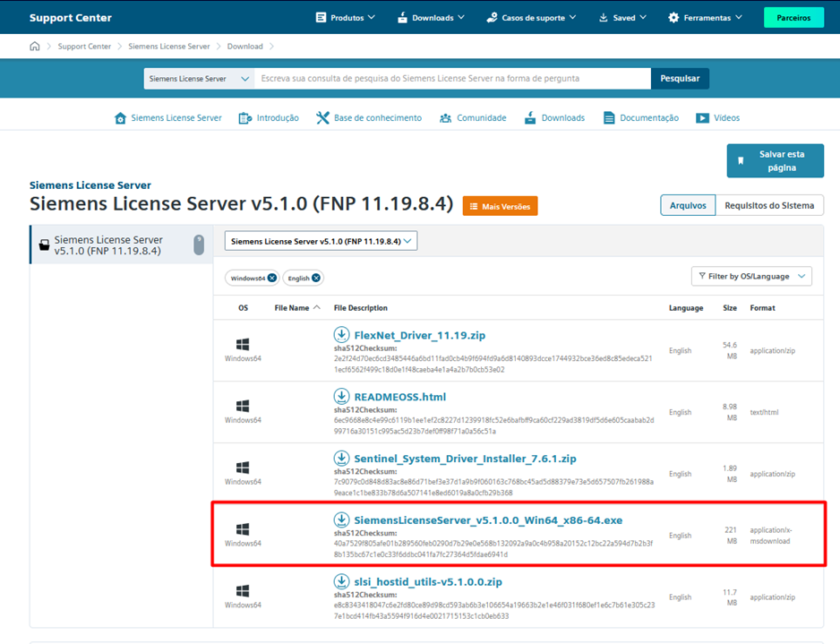Expand the Ferramentas menu
Screen dimensions: 840x644
tap(705, 17)
